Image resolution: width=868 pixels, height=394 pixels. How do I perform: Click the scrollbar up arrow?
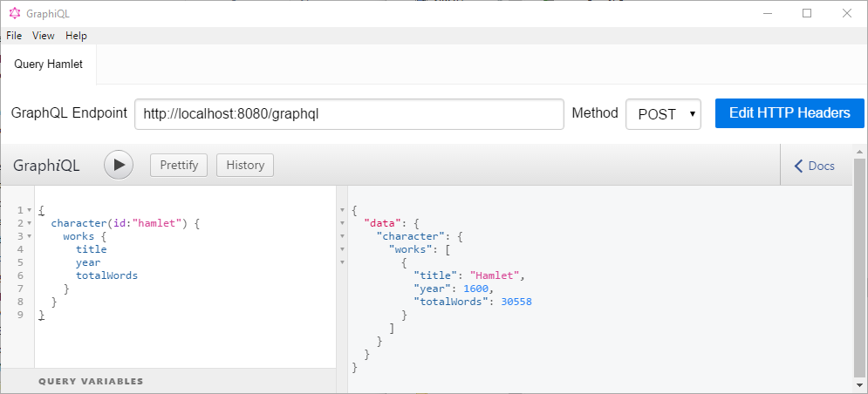click(859, 151)
